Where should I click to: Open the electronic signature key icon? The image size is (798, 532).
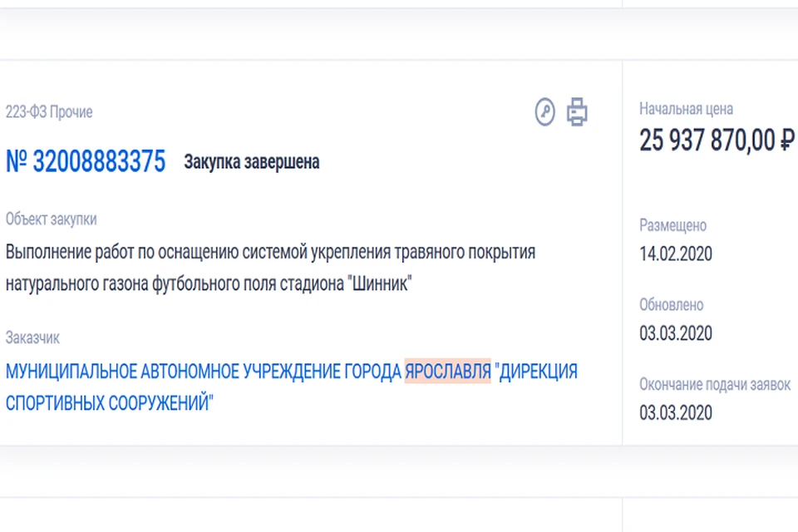pos(544,111)
